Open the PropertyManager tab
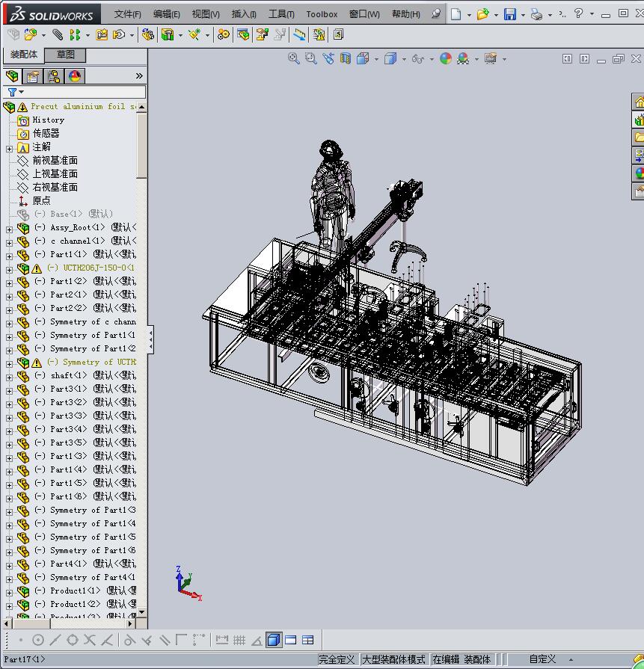644x669 pixels. point(33,76)
